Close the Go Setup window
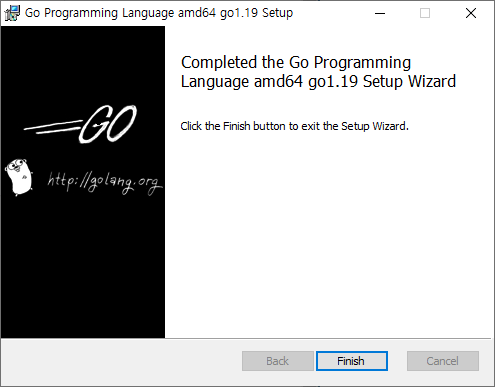Screen dimensions: 495x387 [471, 13]
